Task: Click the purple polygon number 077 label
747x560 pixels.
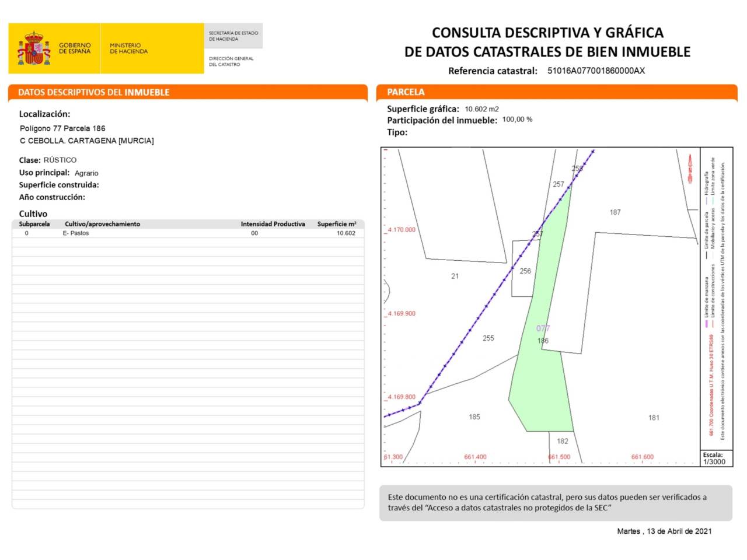Action: point(543,328)
